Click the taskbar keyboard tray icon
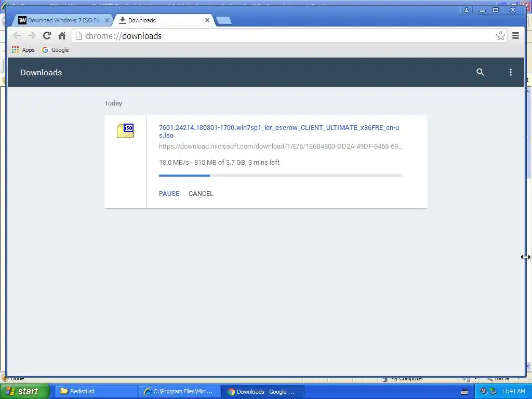 464,392
